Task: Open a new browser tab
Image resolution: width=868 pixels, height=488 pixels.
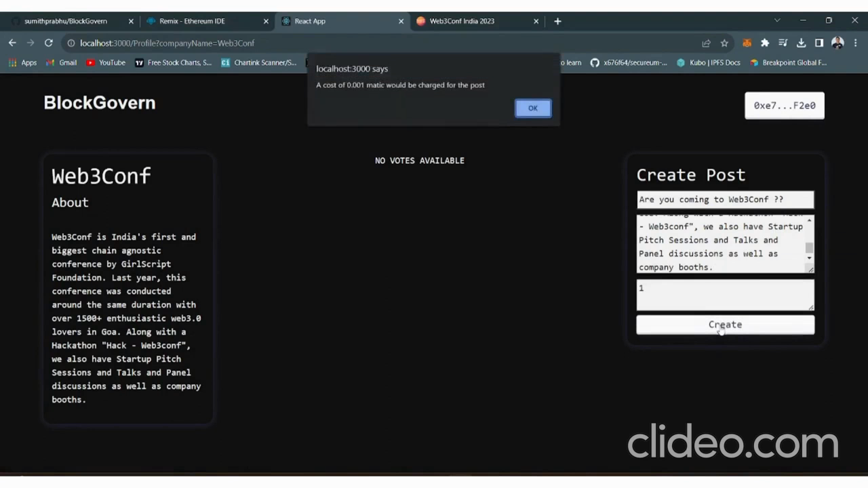Action: click(x=557, y=21)
